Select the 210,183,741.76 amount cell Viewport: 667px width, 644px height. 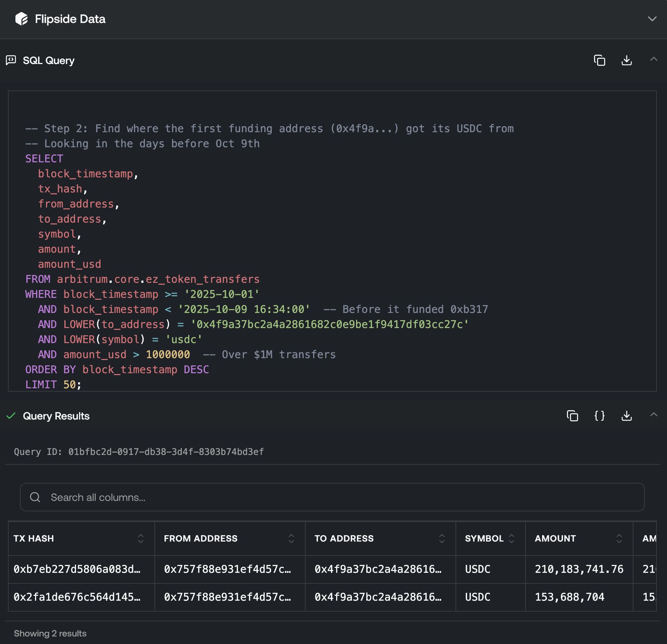[579, 569]
